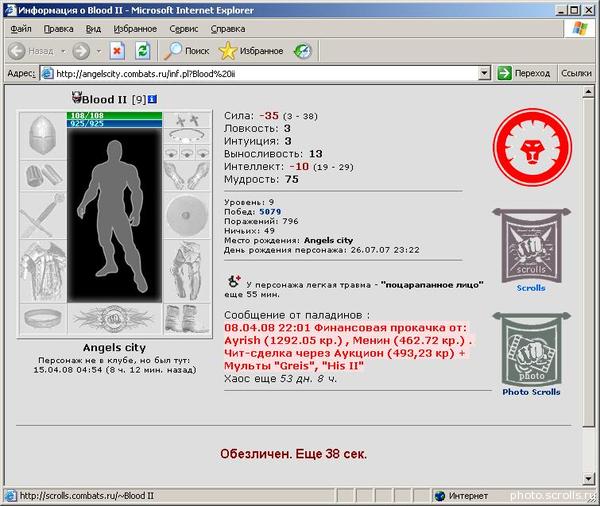Click the Windows flag logo in toolbar
This screenshot has width=600, height=506.
click(579, 29)
